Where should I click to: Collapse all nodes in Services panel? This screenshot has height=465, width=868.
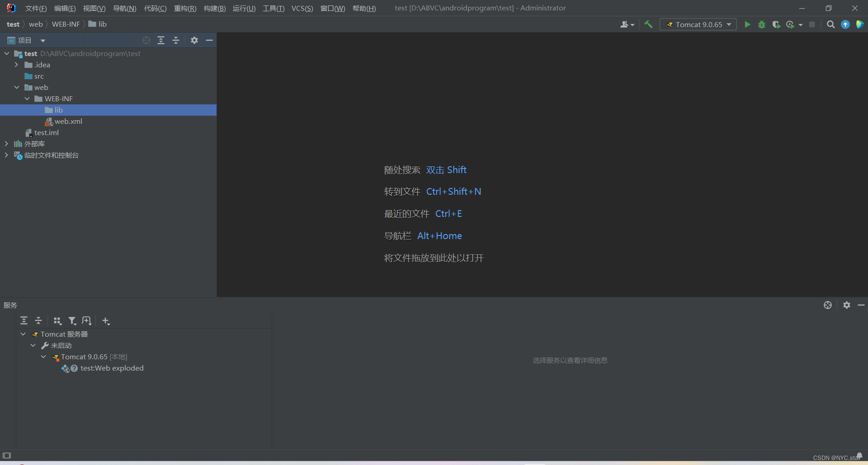[x=38, y=320]
